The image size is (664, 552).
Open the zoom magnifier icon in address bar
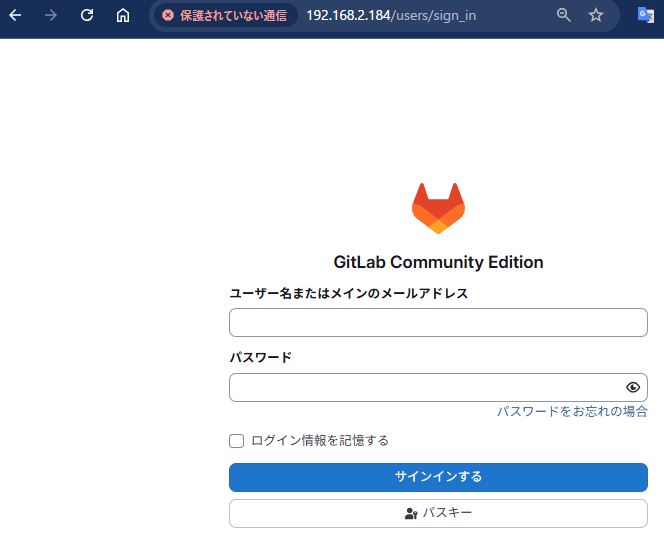click(x=563, y=16)
